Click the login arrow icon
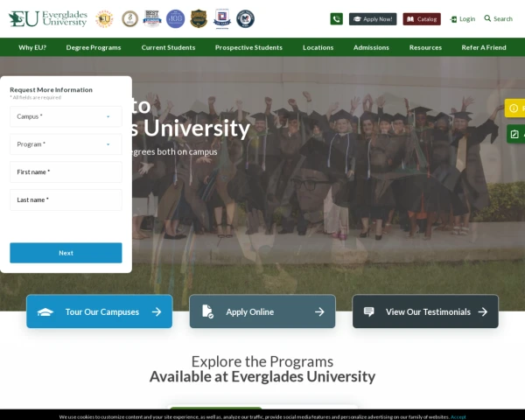This screenshot has height=420, width=525. click(453, 19)
